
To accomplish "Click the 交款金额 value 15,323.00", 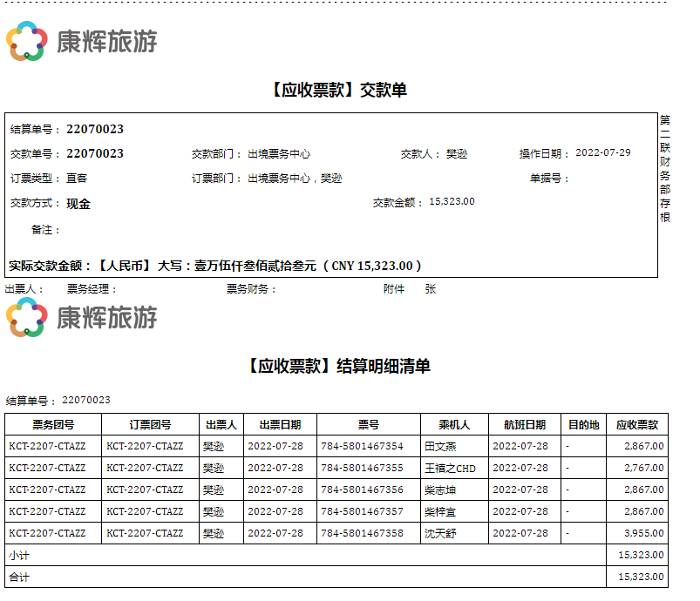I will coord(452,202).
